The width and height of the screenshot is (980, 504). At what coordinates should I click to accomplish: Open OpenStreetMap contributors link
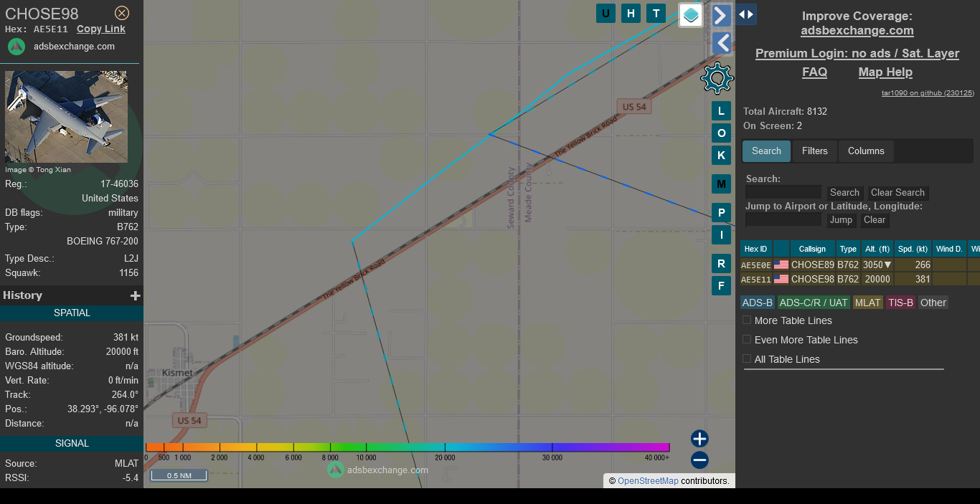648,481
